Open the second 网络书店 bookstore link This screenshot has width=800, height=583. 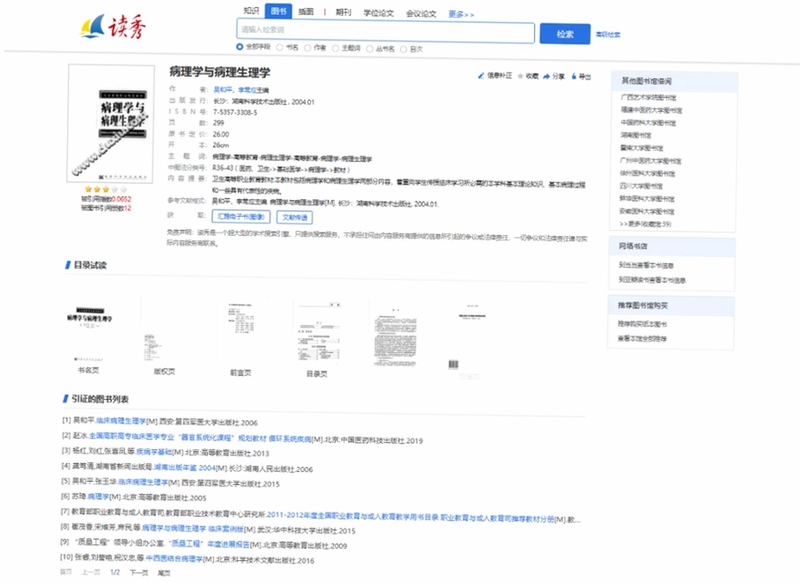pos(652,280)
